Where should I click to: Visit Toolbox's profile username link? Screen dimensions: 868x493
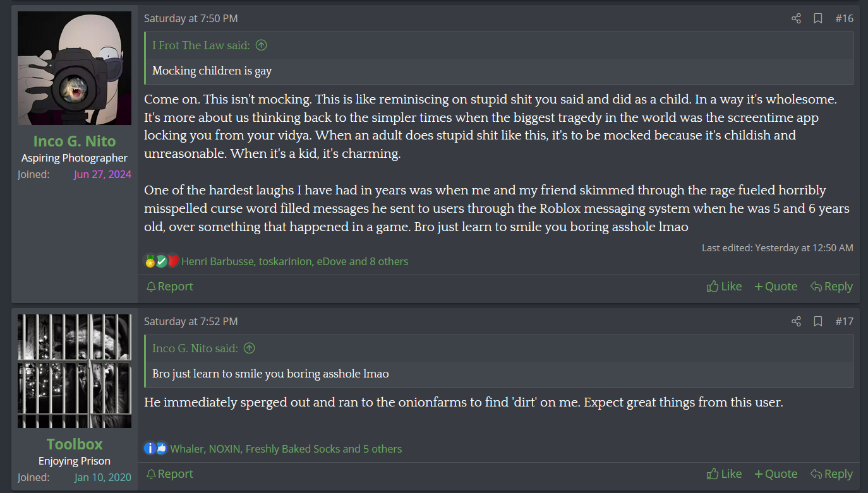click(x=75, y=444)
